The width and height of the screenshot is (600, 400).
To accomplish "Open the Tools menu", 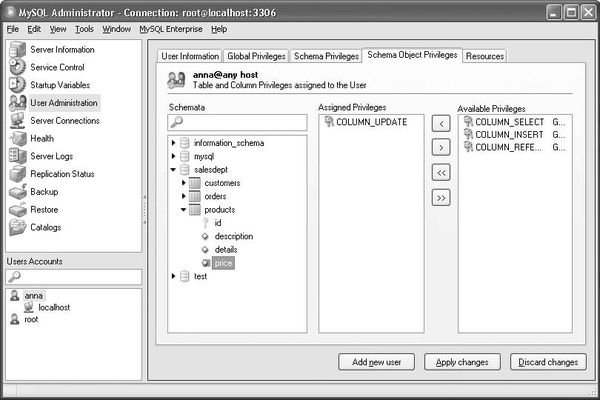I will point(84,29).
